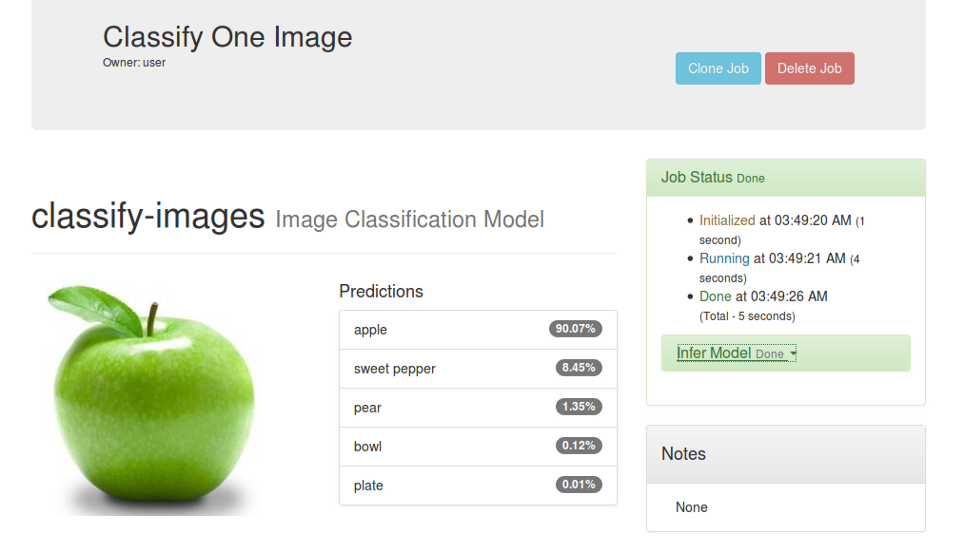Select the pear prediction label

(x=367, y=408)
